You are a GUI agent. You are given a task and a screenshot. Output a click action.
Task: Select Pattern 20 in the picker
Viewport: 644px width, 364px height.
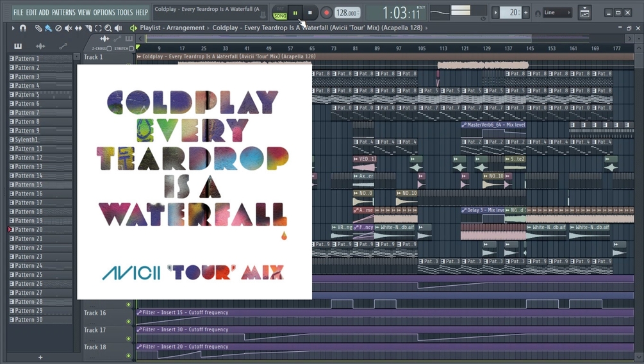point(40,229)
